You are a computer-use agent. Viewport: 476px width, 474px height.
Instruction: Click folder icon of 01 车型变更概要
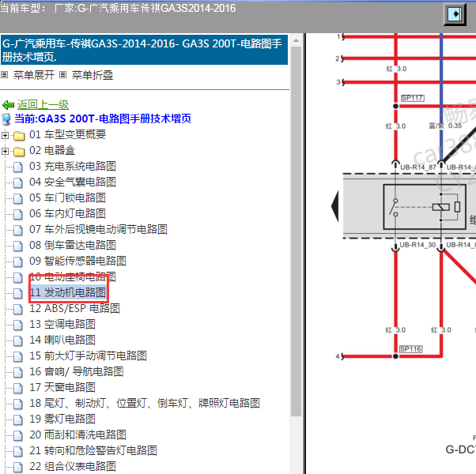[19, 136]
